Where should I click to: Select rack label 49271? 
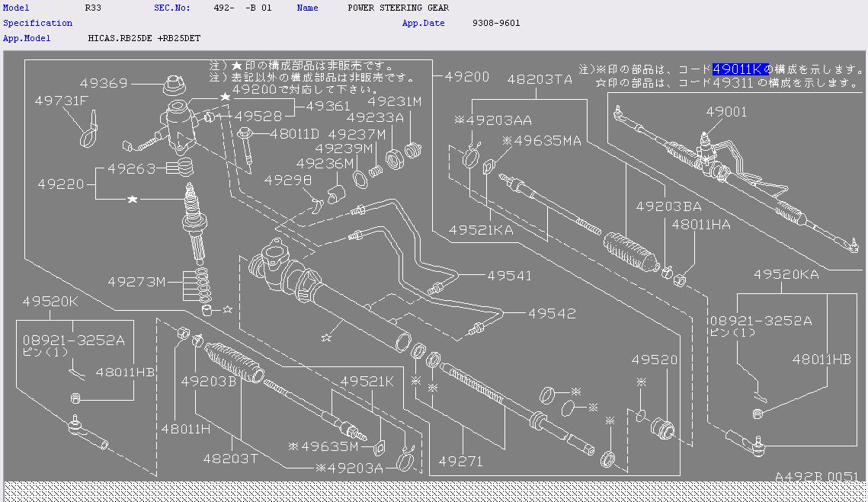(x=460, y=462)
